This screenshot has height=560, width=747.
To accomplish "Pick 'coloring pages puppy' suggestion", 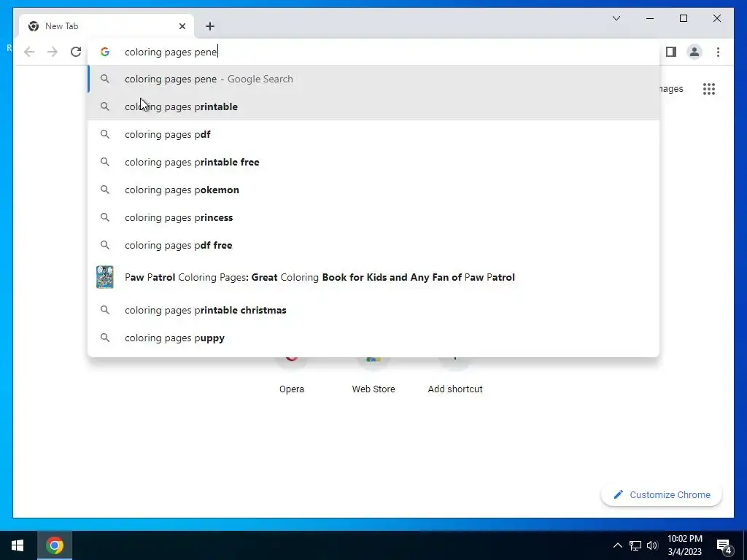I will pos(374,338).
